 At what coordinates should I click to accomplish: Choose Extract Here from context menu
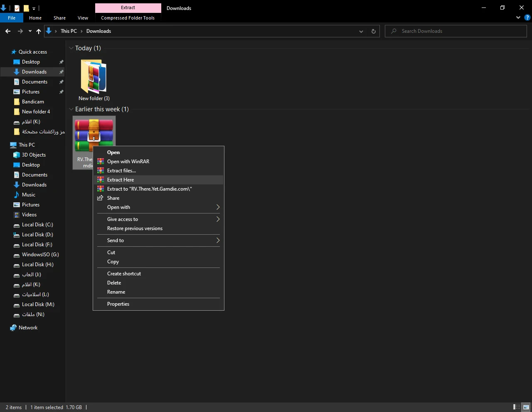point(121,180)
